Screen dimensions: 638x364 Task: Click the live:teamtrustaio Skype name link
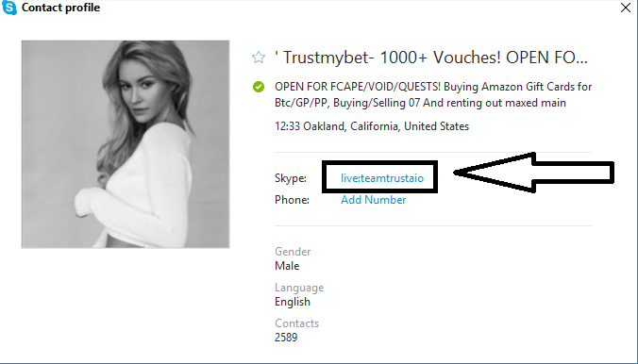pyautogui.click(x=382, y=178)
